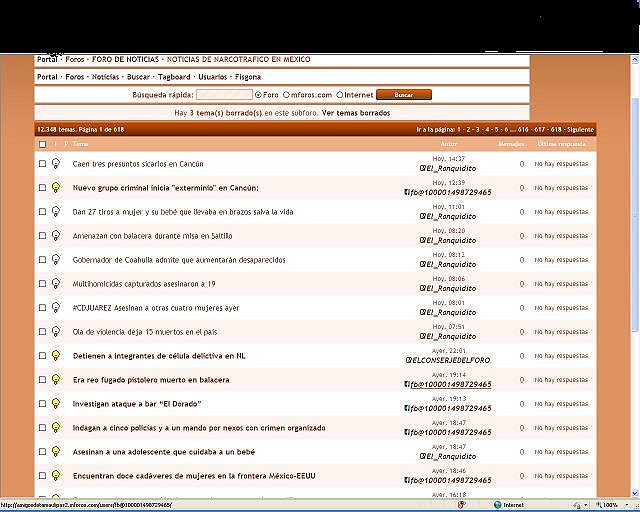Select the 'mforos.com' search radio button
This screenshot has height=512, width=640.
click(286, 95)
